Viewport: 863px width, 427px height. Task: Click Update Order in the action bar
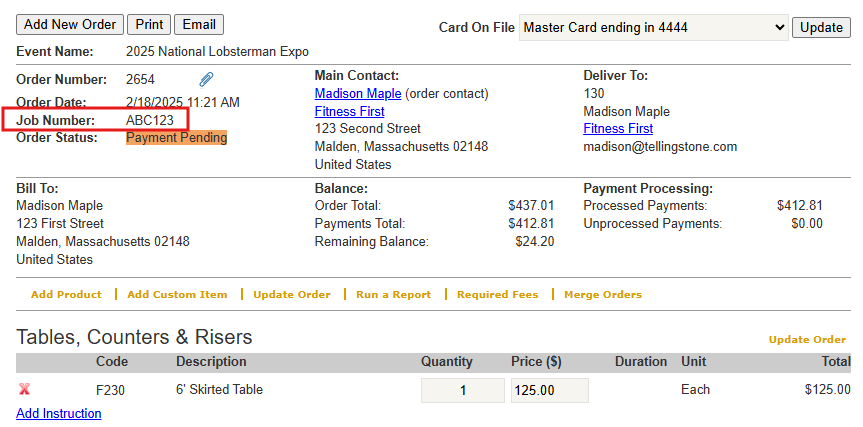tap(291, 295)
